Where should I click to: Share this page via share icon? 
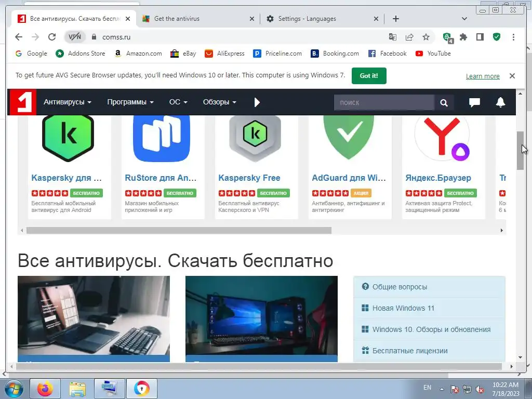(x=409, y=37)
